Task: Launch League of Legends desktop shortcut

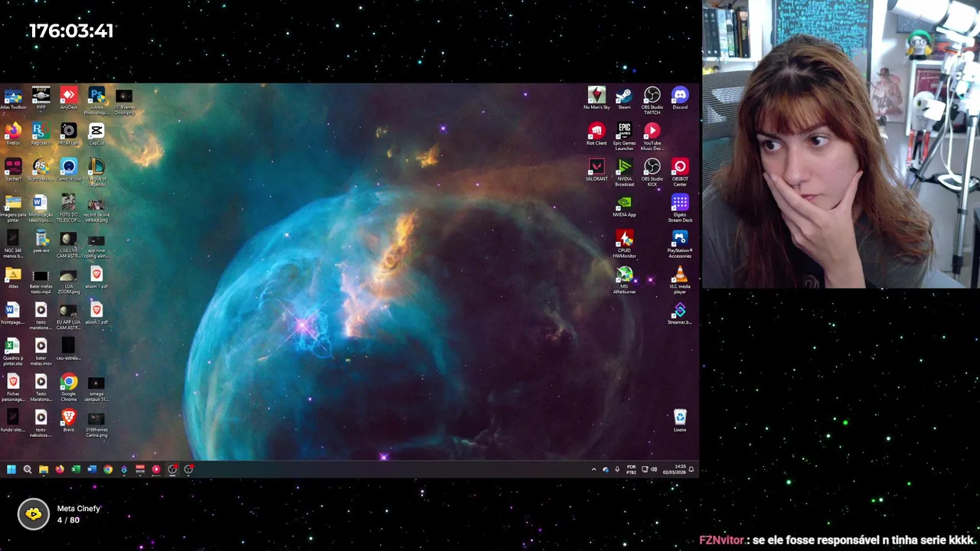Action: 96,172
